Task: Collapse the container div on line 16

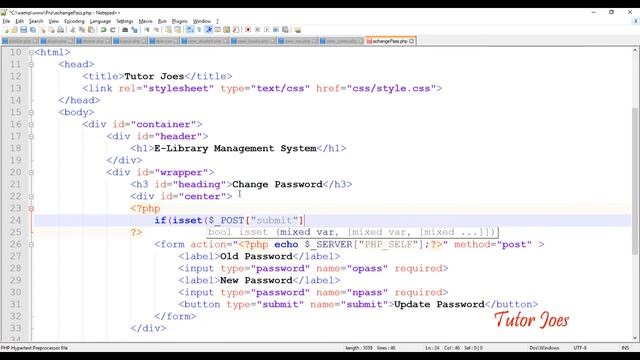Action: click(31, 124)
